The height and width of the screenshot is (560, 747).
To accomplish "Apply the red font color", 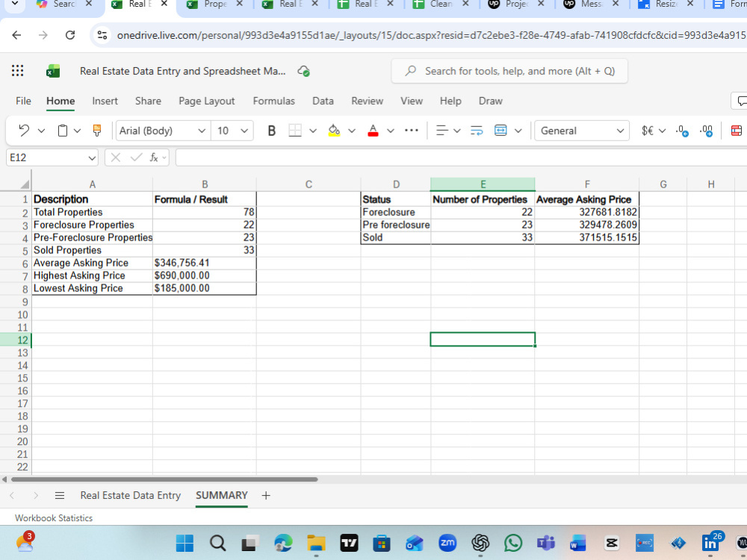I will point(373,131).
